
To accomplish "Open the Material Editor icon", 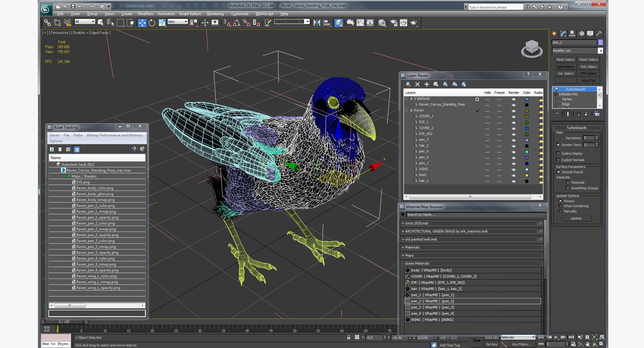I will (382, 23).
